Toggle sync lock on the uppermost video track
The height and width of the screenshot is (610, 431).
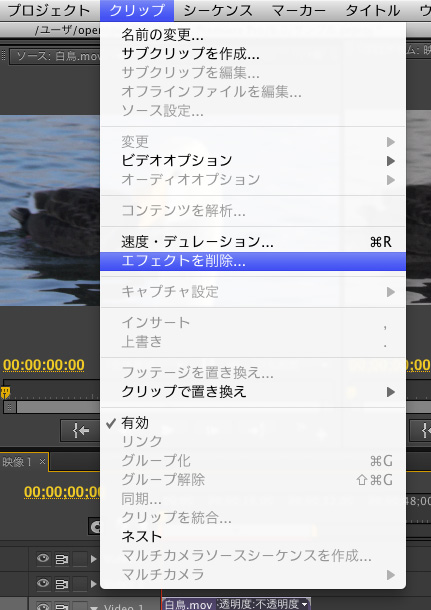click(61, 559)
